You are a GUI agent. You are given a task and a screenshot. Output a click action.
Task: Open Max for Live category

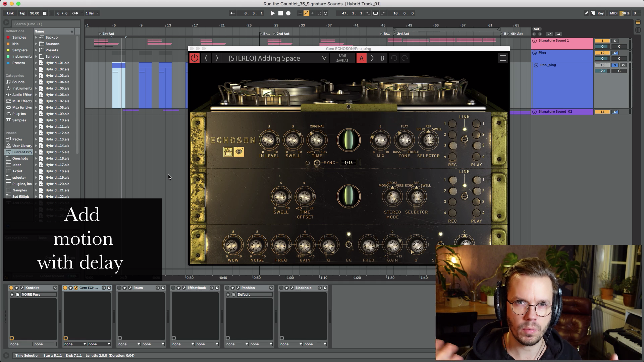[19, 108]
